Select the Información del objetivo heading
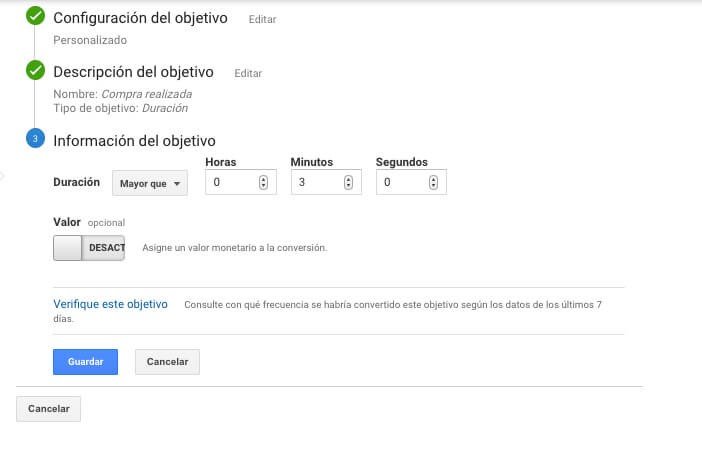The image size is (702, 462). coord(134,141)
